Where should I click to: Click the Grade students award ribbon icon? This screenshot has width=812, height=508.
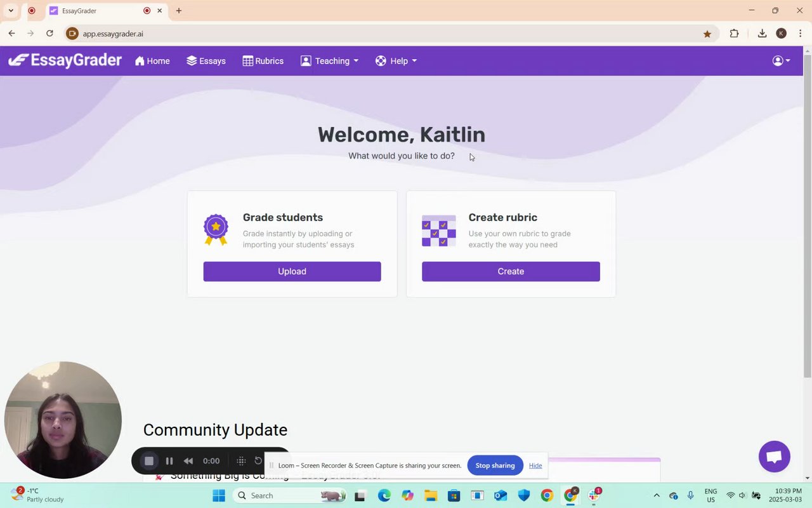[x=216, y=230]
